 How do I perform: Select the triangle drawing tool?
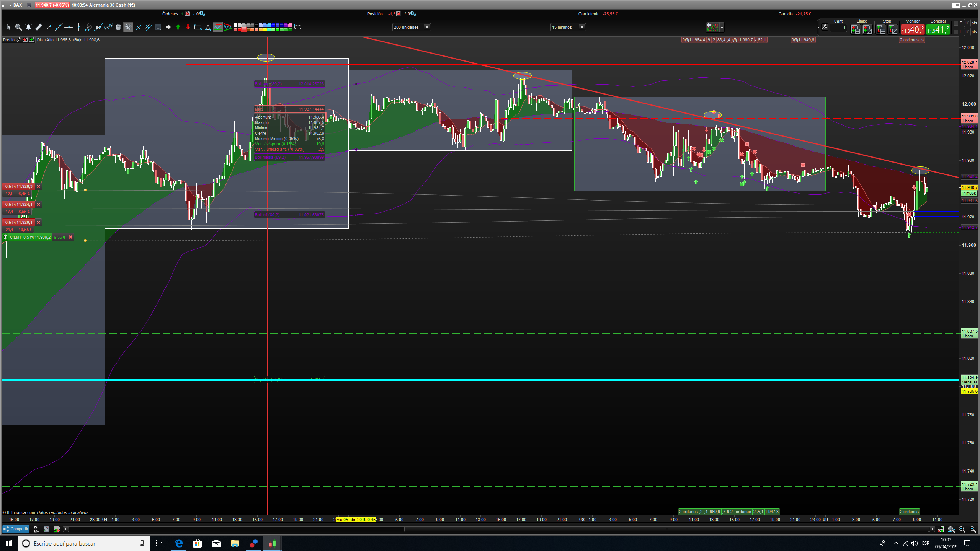(x=208, y=27)
